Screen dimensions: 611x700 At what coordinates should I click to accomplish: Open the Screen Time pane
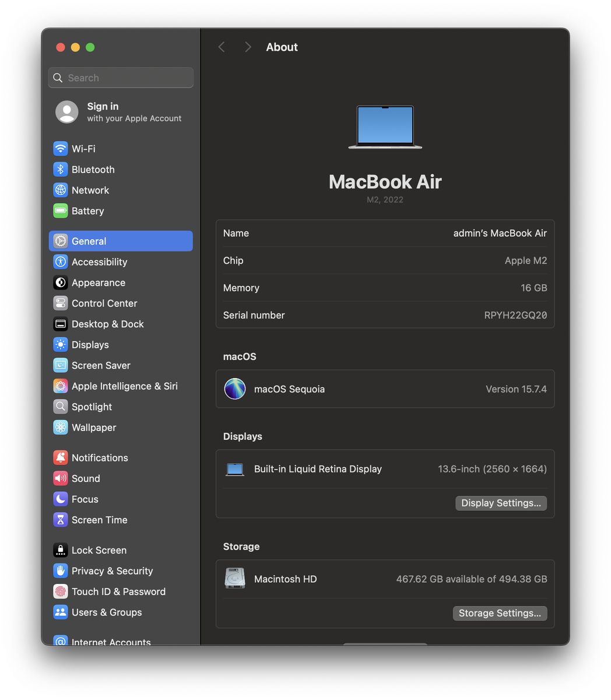tap(99, 520)
